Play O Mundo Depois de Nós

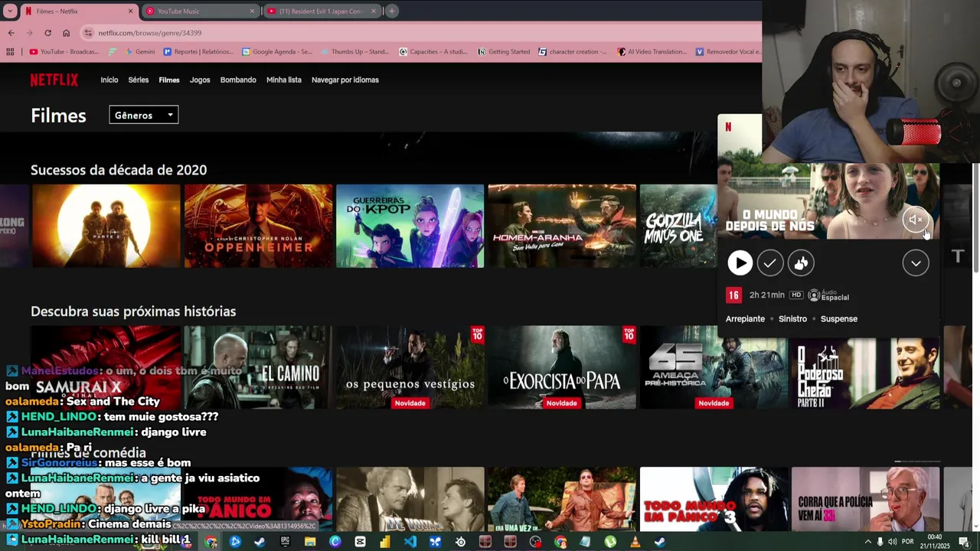(740, 263)
